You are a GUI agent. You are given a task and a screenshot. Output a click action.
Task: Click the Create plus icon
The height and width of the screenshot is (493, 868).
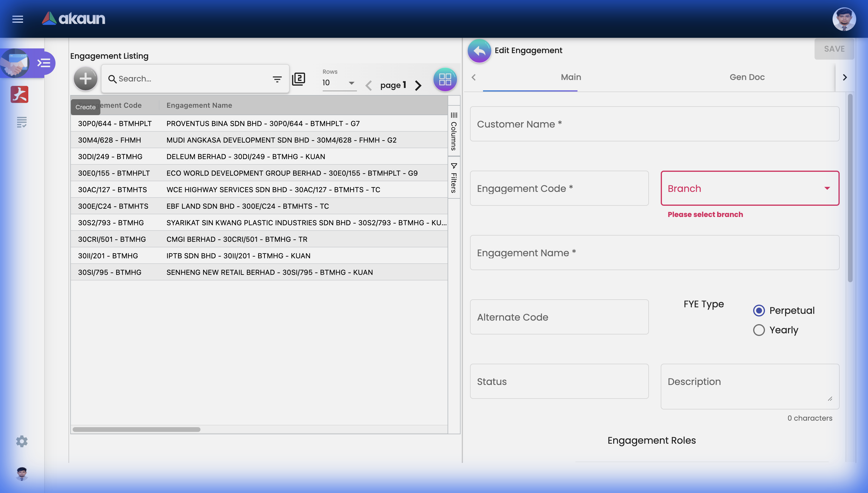85,79
